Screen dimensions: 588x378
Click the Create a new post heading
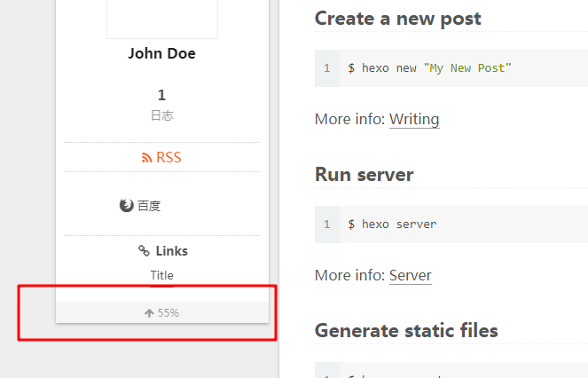click(398, 19)
